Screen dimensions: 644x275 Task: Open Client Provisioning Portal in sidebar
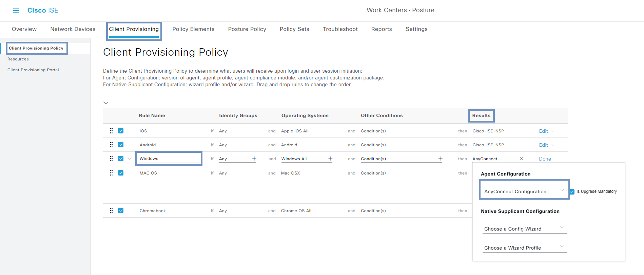click(x=33, y=70)
